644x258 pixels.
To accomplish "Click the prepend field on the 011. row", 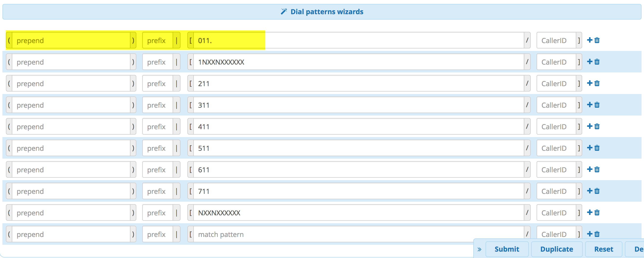I will tap(71, 40).
